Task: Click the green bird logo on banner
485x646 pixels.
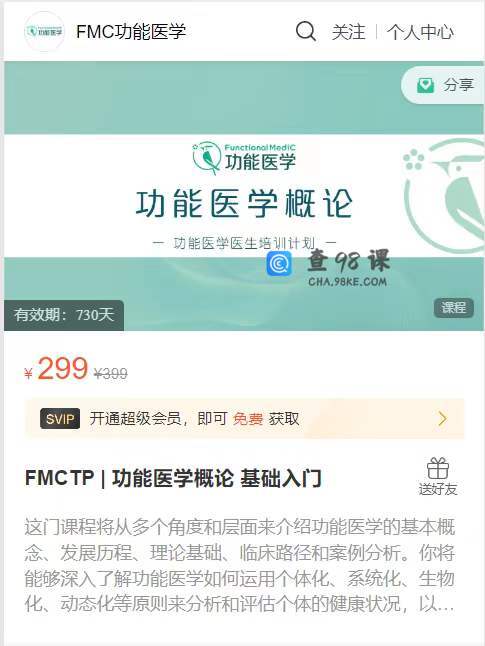Action: click(206, 158)
